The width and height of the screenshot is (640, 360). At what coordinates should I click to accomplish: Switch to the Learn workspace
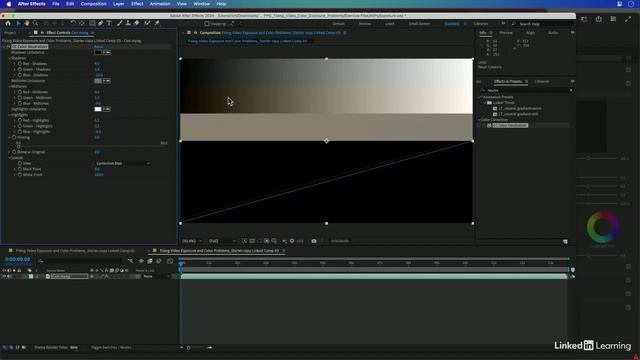point(390,24)
